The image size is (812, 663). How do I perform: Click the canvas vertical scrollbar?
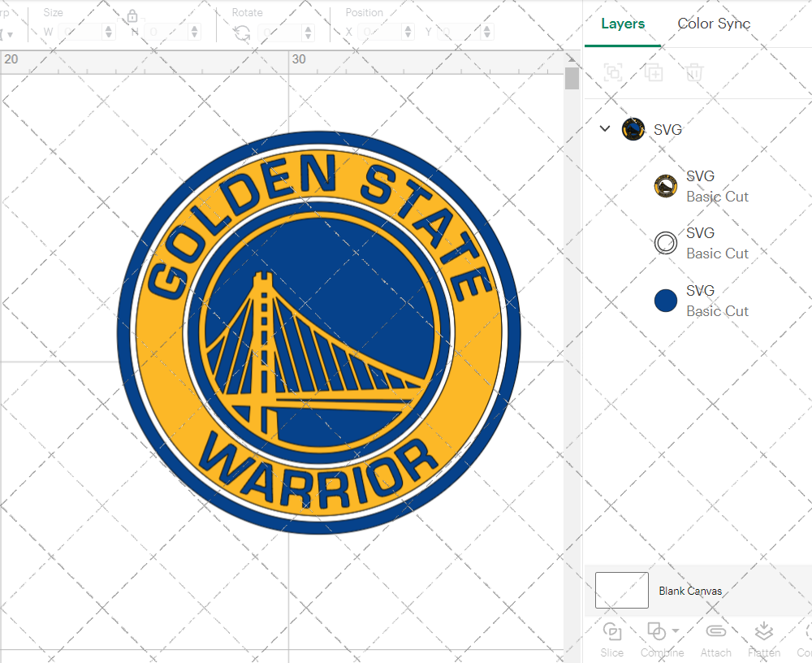572,79
